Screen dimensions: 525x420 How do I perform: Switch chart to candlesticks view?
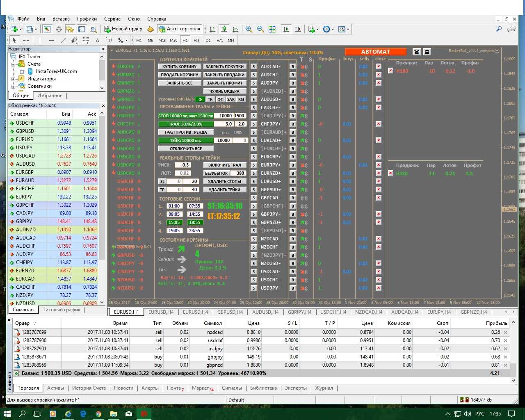(x=224, y=29)
